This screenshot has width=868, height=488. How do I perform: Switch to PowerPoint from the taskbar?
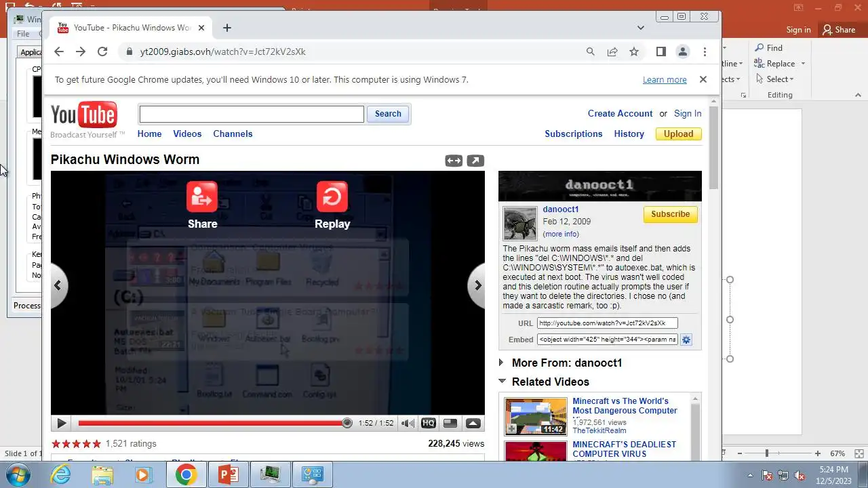click(x=228, y=474)
